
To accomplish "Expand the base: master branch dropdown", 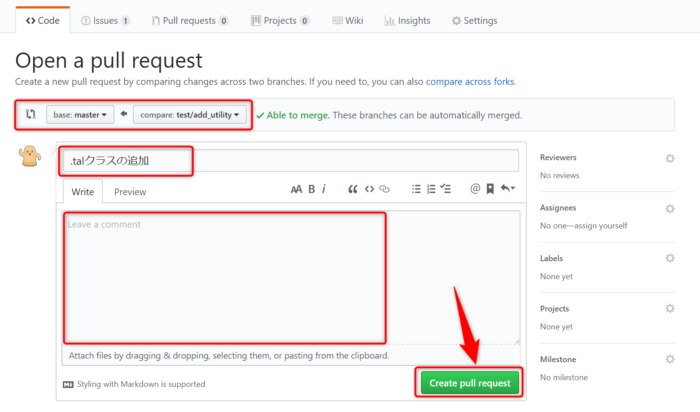I will [81, 115].
